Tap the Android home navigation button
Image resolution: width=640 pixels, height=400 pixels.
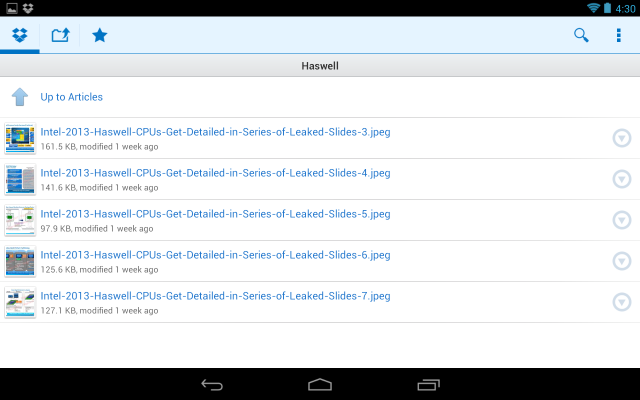(320, 384)
